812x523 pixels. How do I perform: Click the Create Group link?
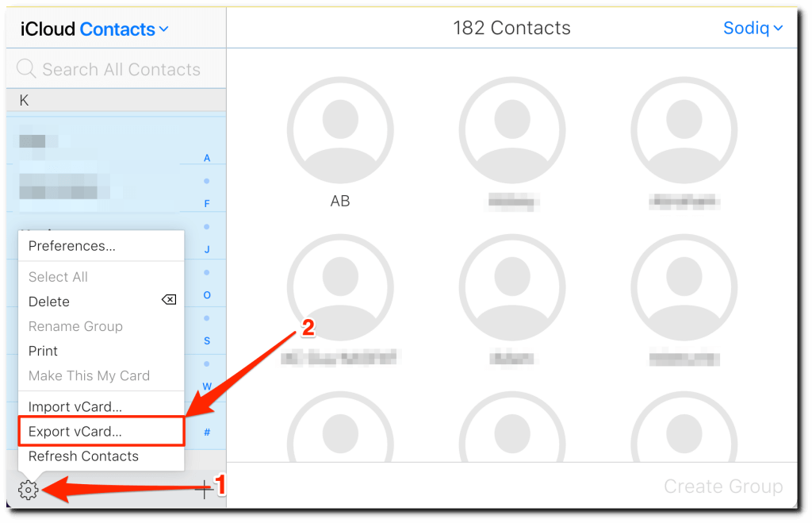tap(723, 486)
